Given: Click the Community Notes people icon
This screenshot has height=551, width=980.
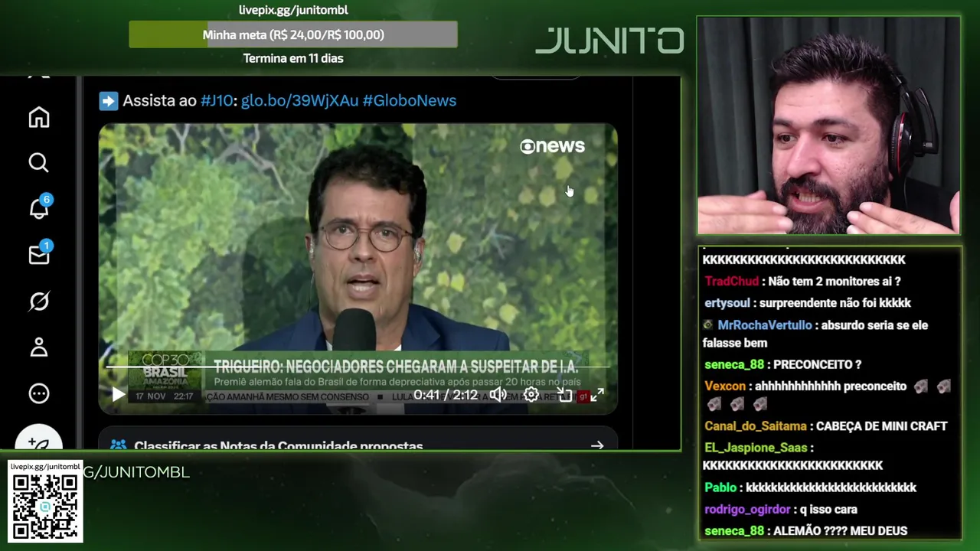Looking at the screenshot, I should point(118,445).
